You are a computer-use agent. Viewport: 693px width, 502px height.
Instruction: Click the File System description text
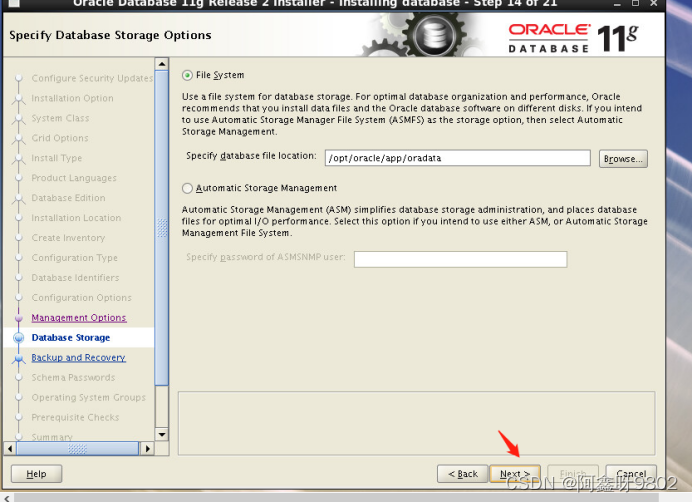coord(412,114)
